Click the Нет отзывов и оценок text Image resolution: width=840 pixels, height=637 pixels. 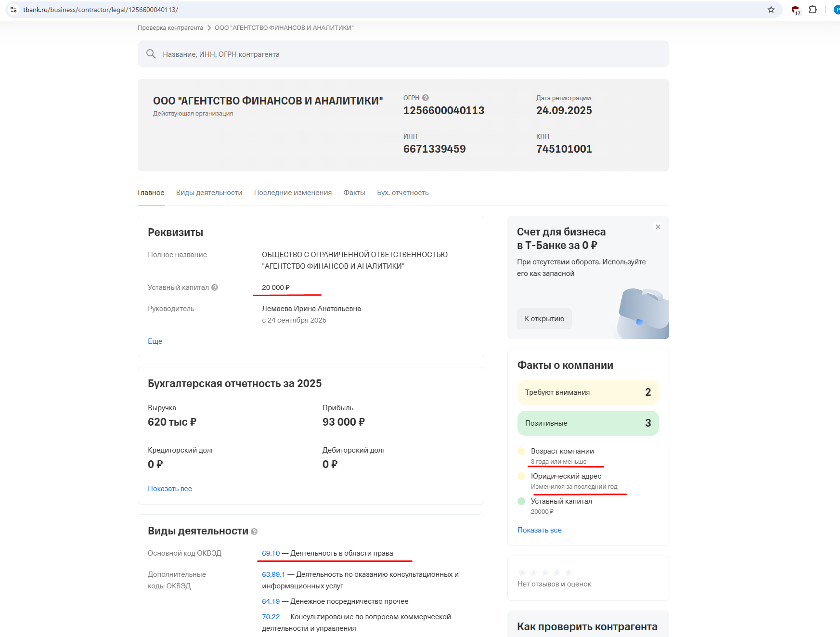click(x=555, y=584)
